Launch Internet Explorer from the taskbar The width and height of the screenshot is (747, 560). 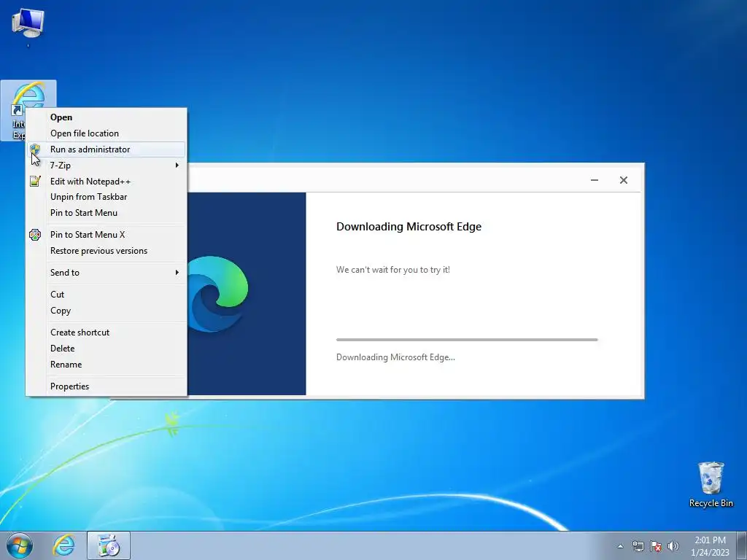(64, 545)
